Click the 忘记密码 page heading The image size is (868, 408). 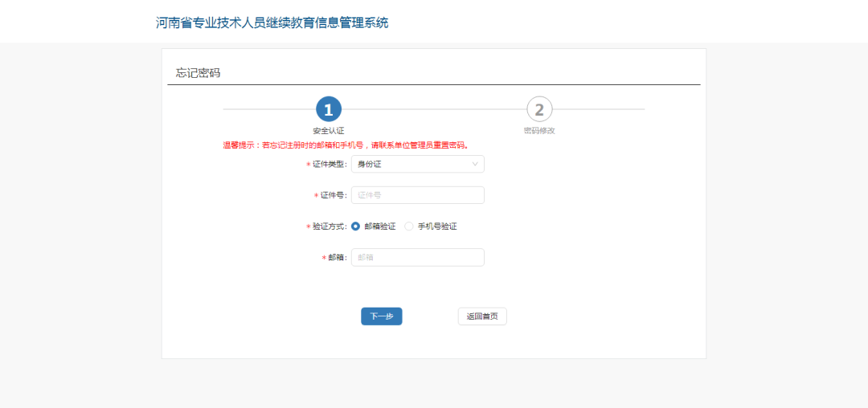click(198, 73)
